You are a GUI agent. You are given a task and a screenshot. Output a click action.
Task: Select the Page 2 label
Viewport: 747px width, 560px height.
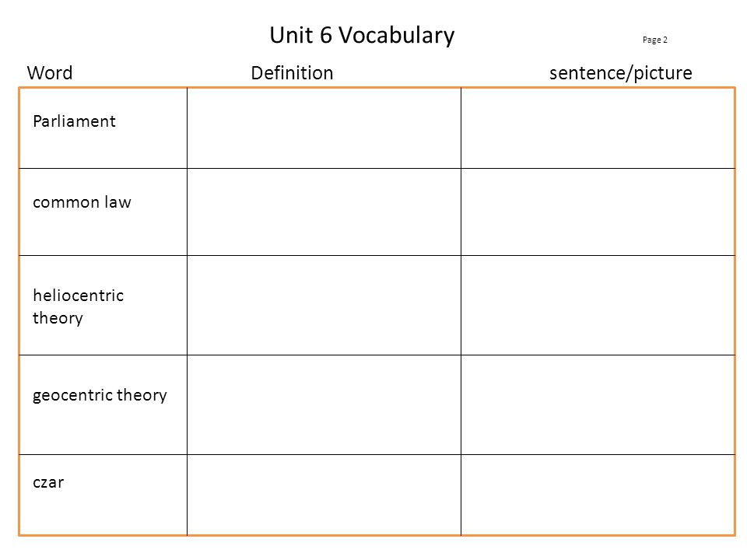tap(654, 40)
